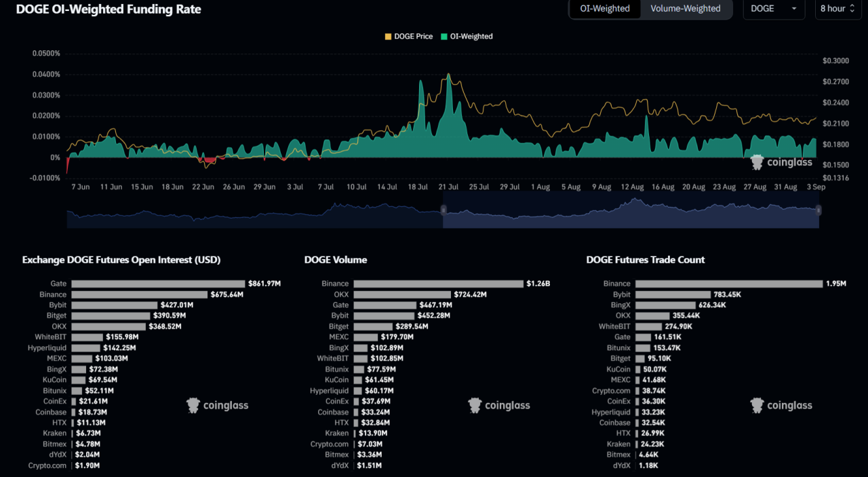Click the coinglass logo in funding chart
The width and height of the screenshot is (868, 477).
pos(781,163)
